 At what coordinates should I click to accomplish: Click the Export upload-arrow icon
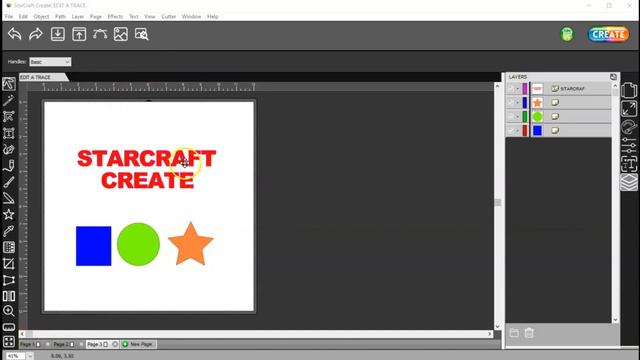click(79, 34)
